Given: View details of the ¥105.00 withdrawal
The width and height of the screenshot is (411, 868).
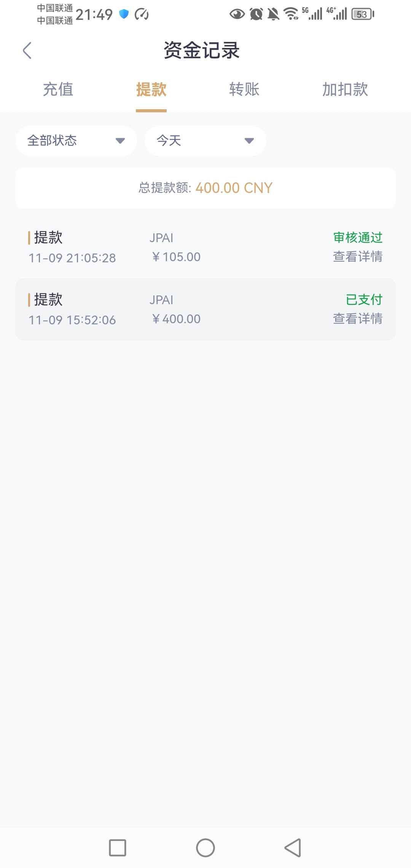Looking at the screenshot, I should (x=357, y=257).
